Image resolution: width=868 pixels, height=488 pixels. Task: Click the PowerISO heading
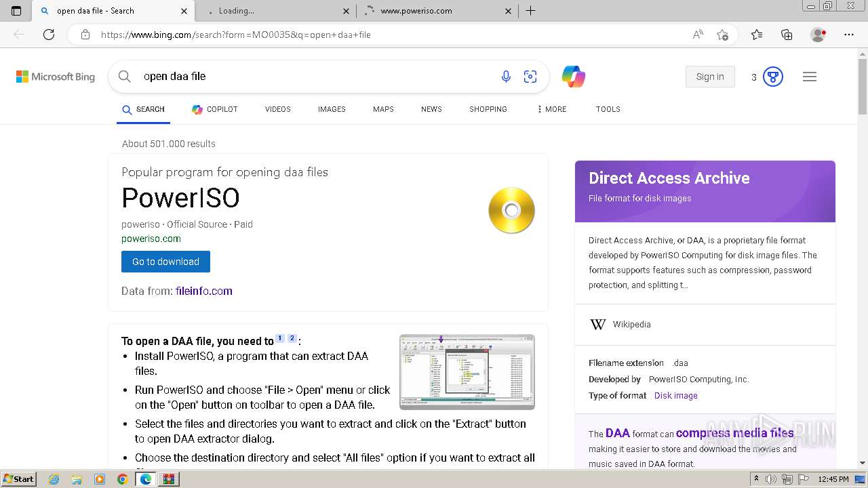[180, 198]
